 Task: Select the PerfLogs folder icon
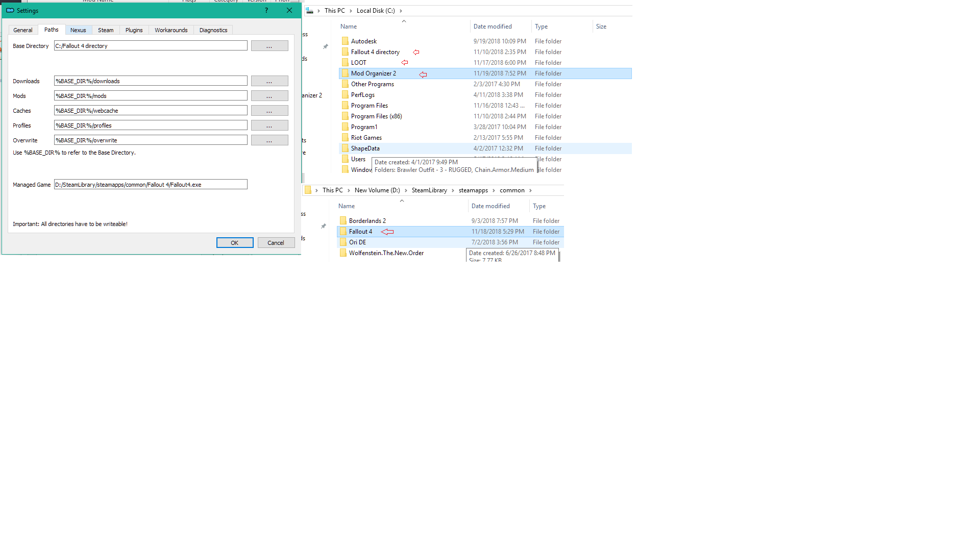345,94
